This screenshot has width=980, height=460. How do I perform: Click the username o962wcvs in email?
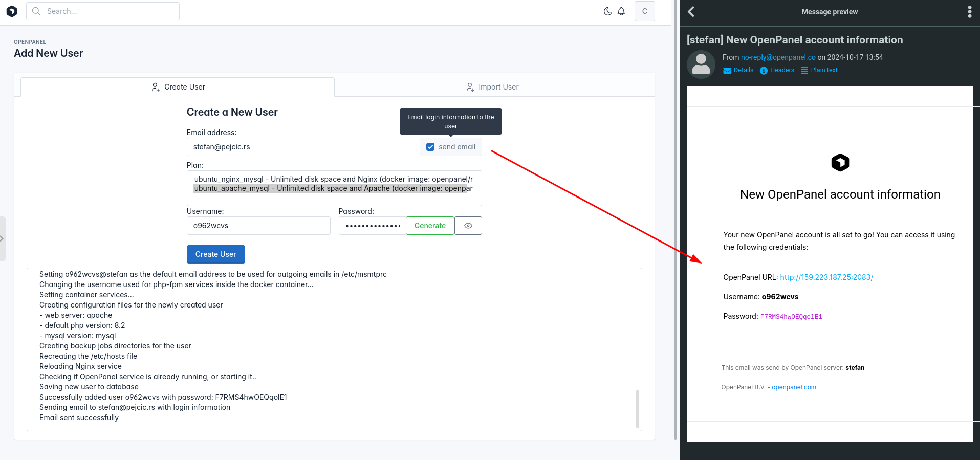click(x=780, y=297)
